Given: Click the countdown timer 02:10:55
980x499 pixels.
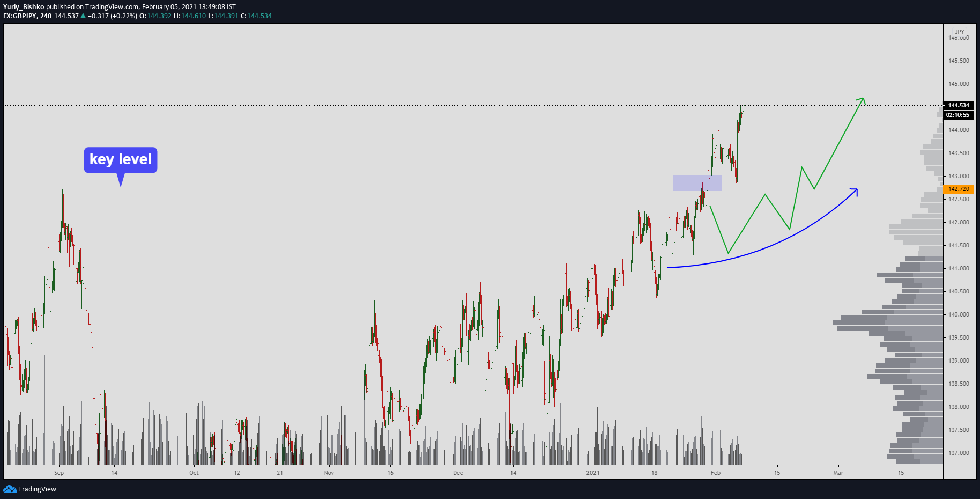Looking at the screenshot, I should (x=958, y=115).
